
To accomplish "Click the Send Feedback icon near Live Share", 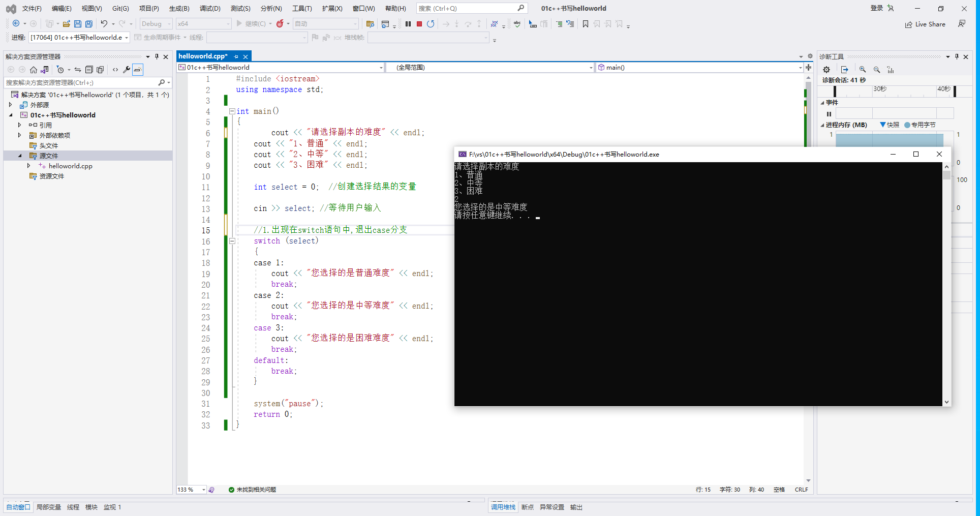I will pyautogui.click(x=962, y=24).
